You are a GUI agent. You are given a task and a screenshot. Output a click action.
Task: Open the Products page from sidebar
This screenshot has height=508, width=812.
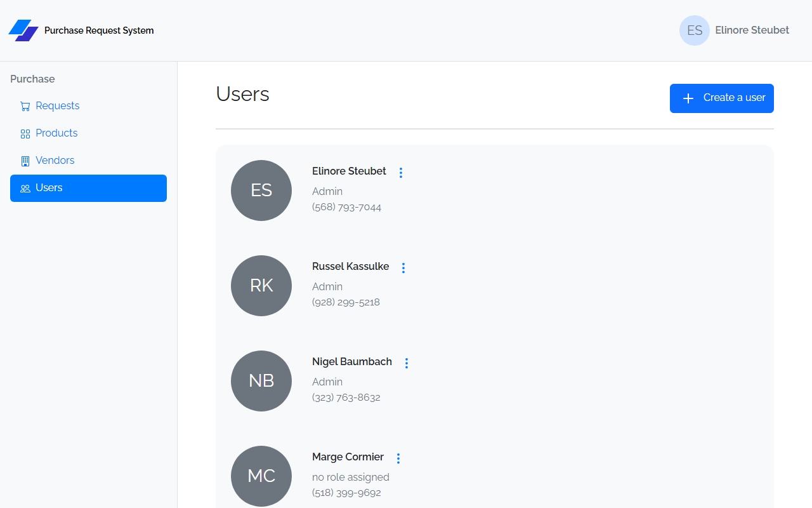click(x=88, y=133)
